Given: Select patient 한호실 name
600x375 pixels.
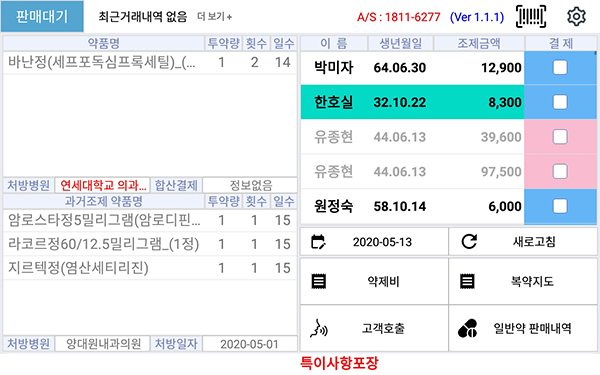Looking at the screenshot, I should pyautogui.click(x=333, y=102).
